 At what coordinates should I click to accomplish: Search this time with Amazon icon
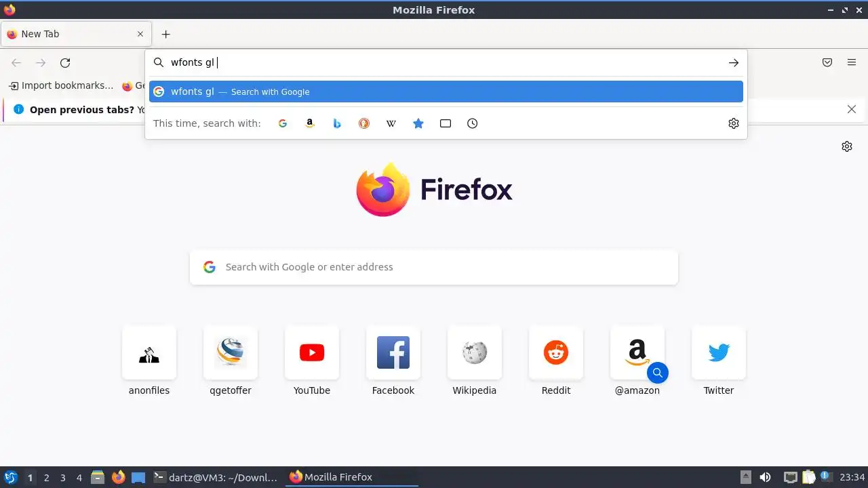pos(310,123)
